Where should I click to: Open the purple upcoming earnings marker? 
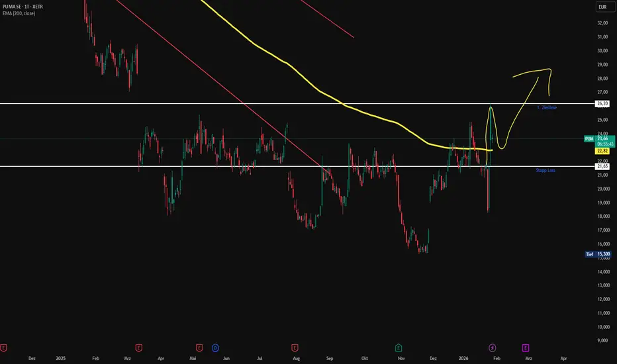point(526,348)
